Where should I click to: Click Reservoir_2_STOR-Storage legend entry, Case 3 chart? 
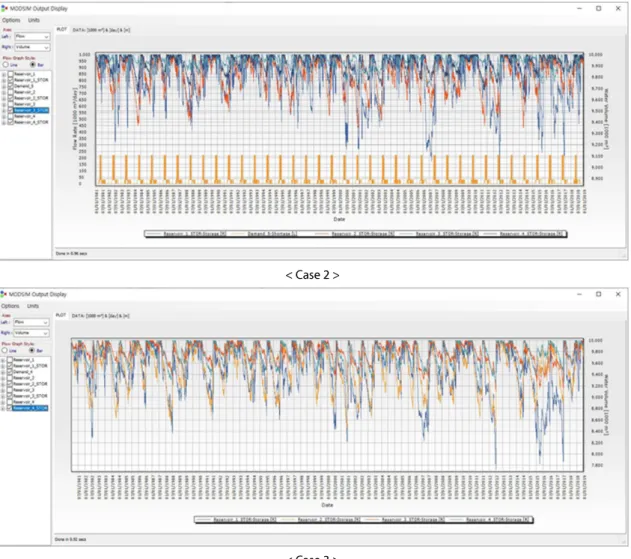321,520
